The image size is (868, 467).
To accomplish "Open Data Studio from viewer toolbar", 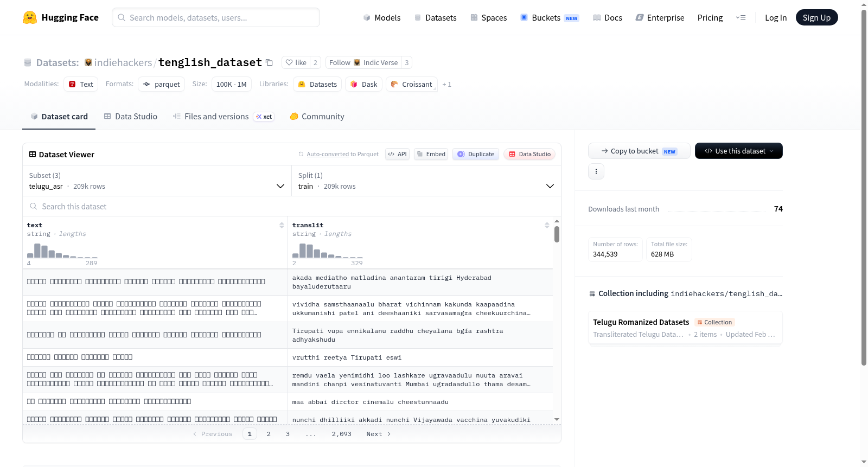I will (x=529, y=154).
